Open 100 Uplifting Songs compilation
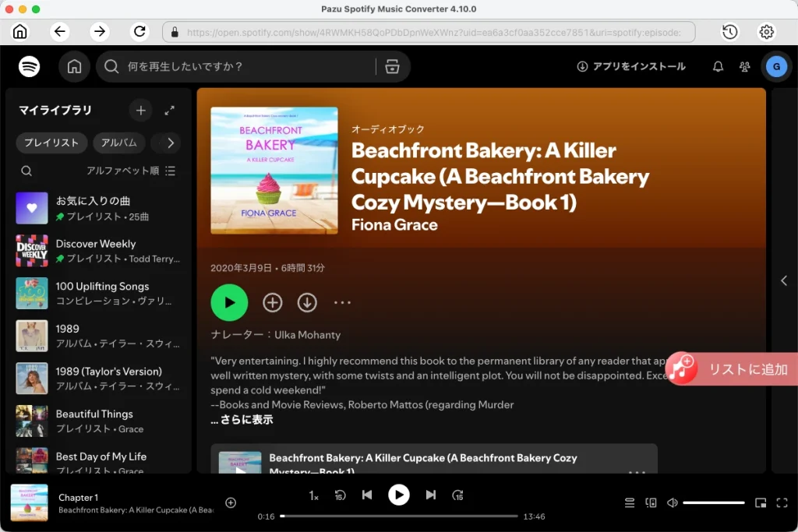The width and height of the screenshot is (798, 532). coord(97,294)
